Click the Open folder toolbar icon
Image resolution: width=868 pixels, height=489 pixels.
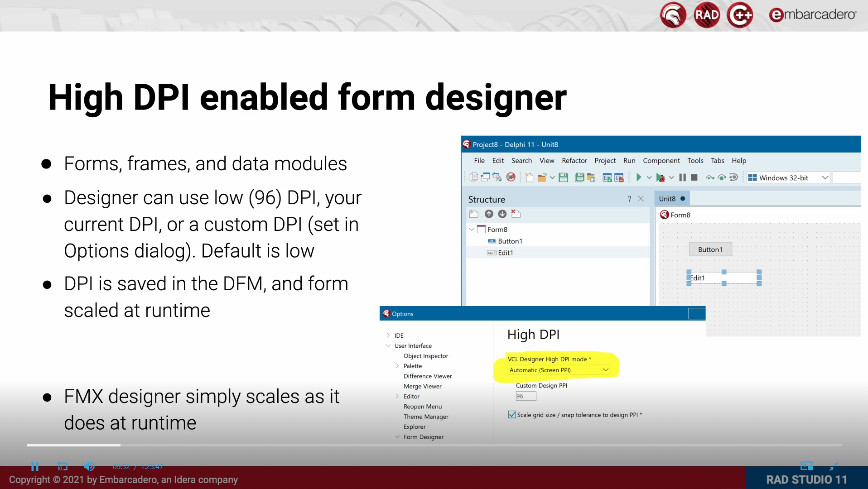click(x=542, y=177)
